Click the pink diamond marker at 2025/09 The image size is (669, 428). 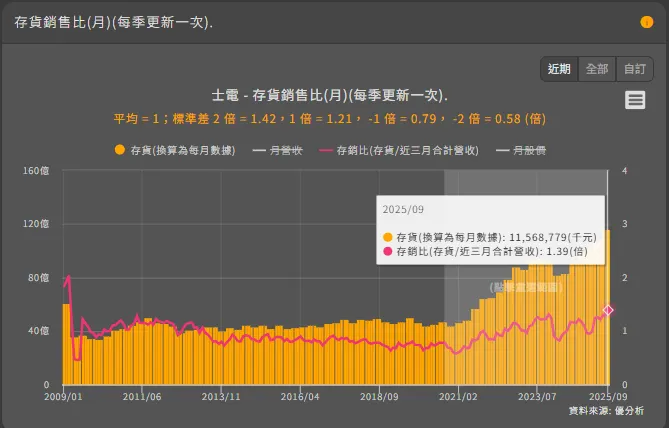pos(608,310)
